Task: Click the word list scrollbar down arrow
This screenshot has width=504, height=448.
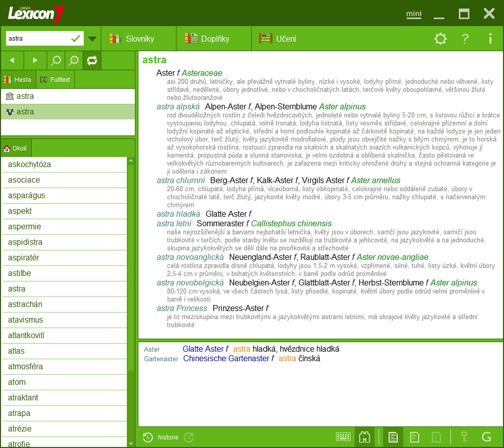Action: coord(131,443)
